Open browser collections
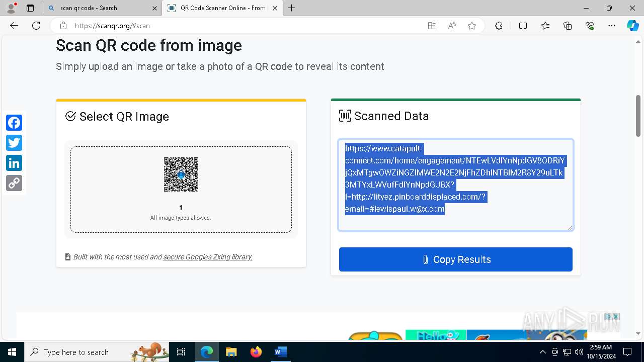This screenshot has height=362, width=644. (x=568, y=26)
